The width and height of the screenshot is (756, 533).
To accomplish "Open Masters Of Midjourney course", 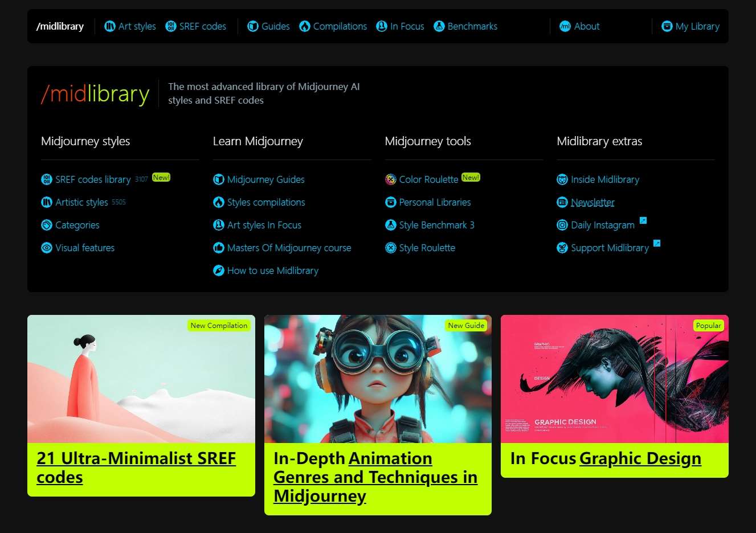I will [x=288, y=248].
